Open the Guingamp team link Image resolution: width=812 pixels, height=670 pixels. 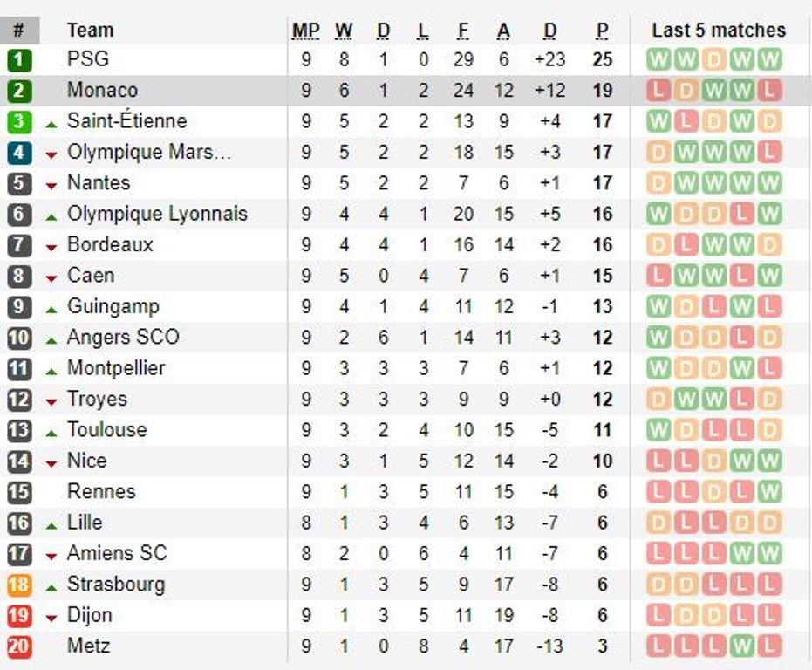click(x=113, y=306)
